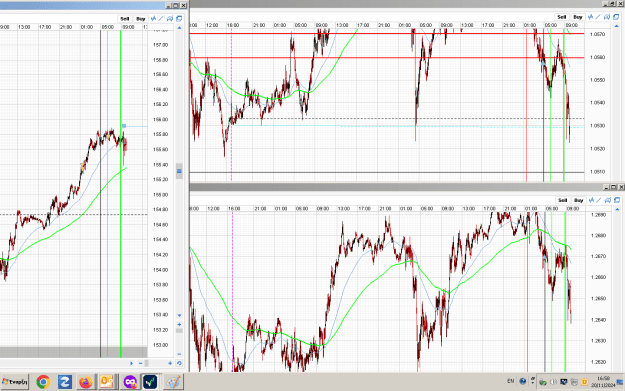Image resolution: width=625 pixels, height=391 pixels.
Task: Click the up arrow on the left chart price scale
Action: pos(179,28)
